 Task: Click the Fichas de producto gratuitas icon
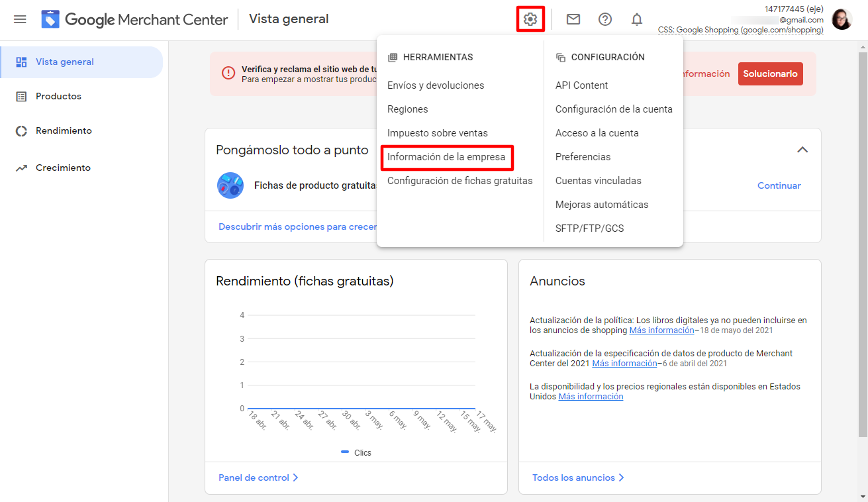230,185
